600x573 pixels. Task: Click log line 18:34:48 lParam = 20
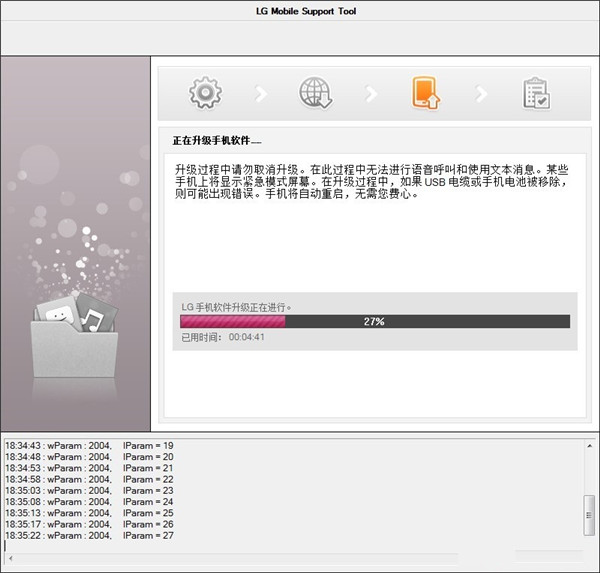point(89,457)
